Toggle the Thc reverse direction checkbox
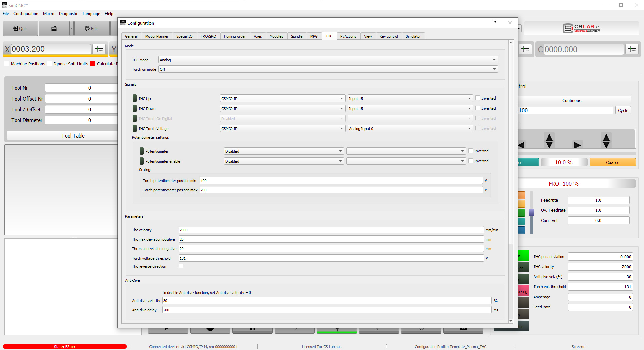 point(181,266)
